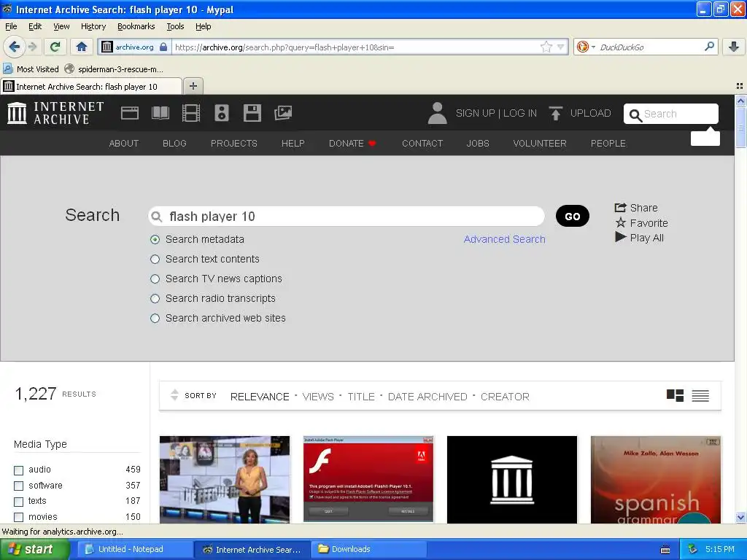Click the page vertical scrollbar down arrow
747x560 pixels.
click(740, 518)
